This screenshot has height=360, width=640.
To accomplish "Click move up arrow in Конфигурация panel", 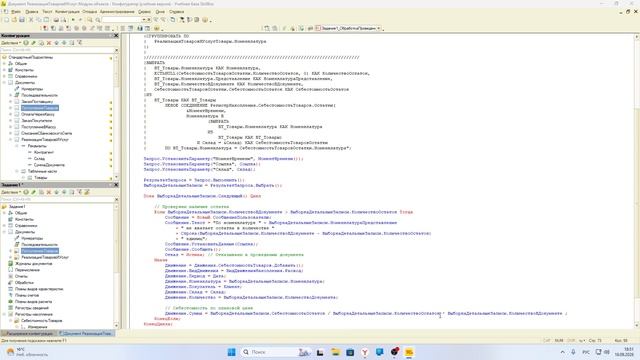I will coord(56,42).
